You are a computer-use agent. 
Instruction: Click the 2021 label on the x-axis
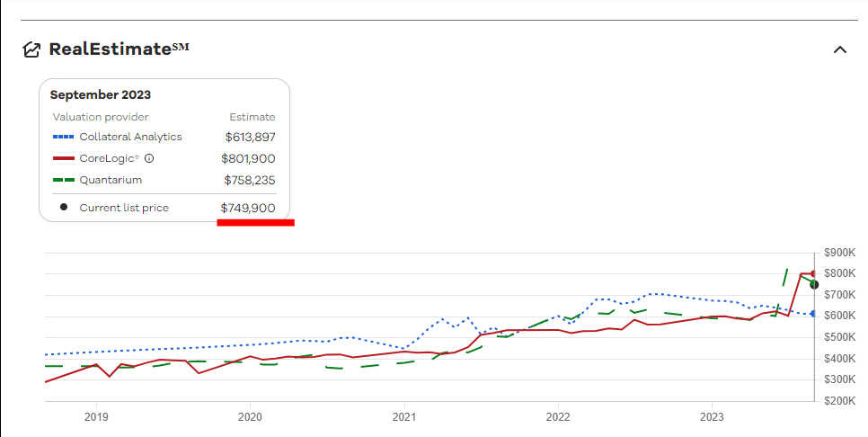[x=404, y=417]
